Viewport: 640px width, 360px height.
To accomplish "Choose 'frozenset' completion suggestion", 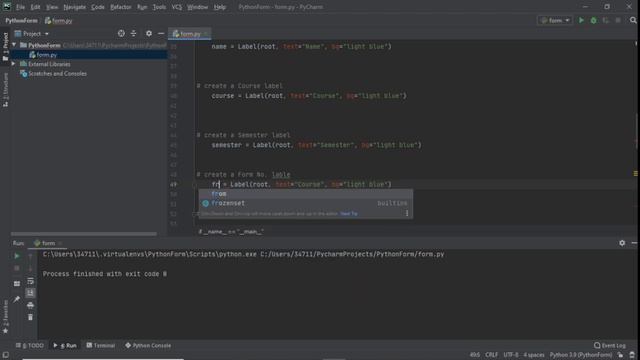I will point(305,203).
